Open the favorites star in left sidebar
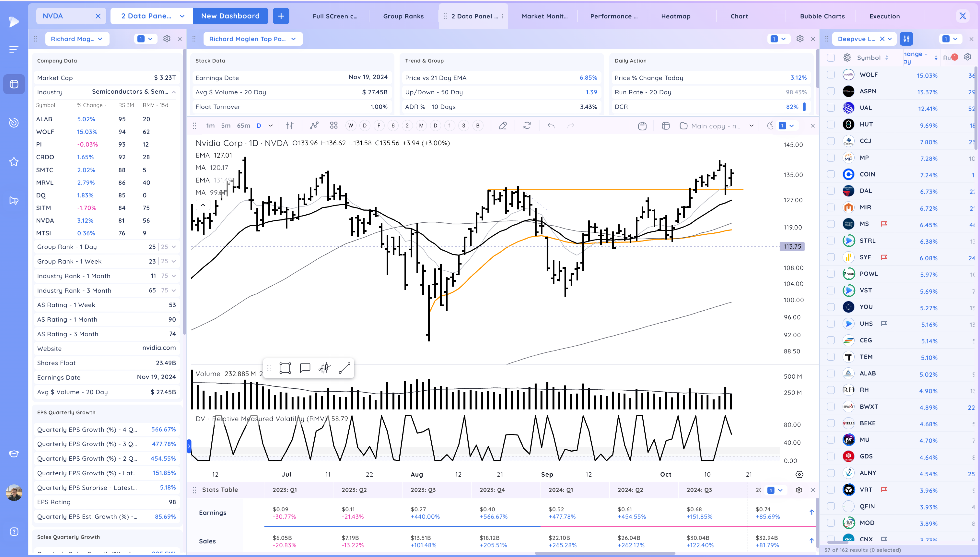980x557 pixels. click(x=14, y=162)
